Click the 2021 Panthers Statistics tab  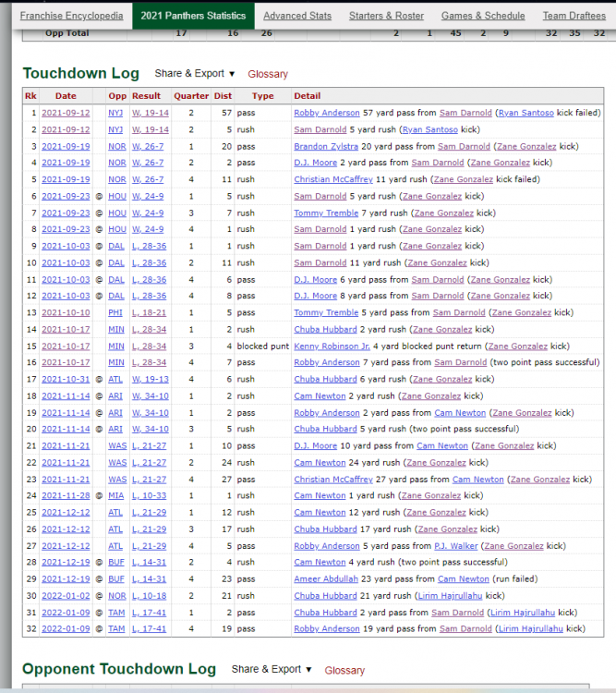point(193,16)
